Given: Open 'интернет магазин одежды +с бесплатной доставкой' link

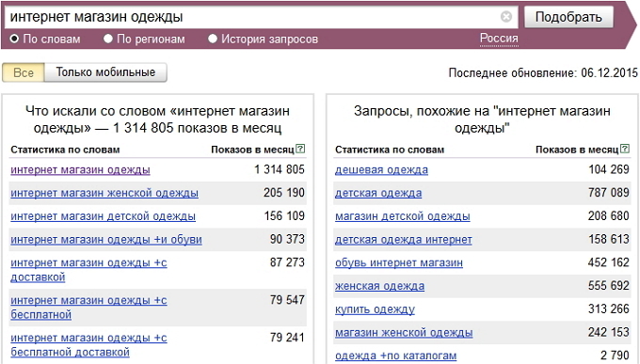Looking at the screenshot, I should click(88, 344).
